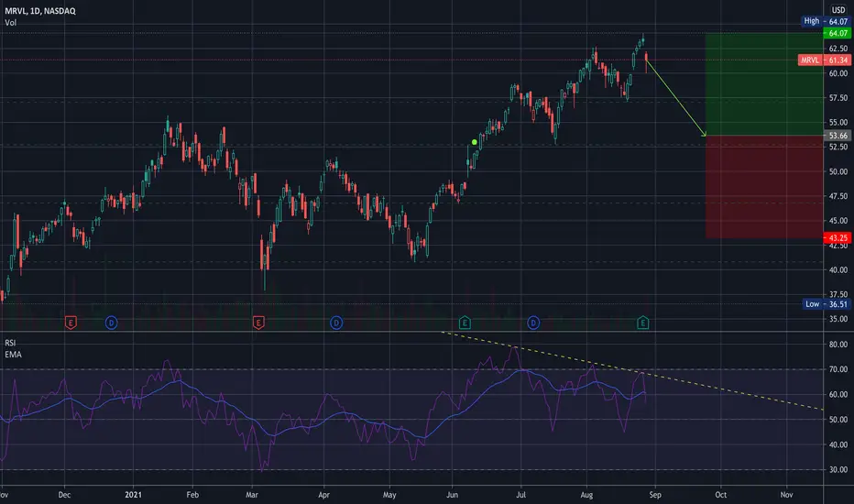Click the 35.00 tick on the price axis

[x=838, y=319]
